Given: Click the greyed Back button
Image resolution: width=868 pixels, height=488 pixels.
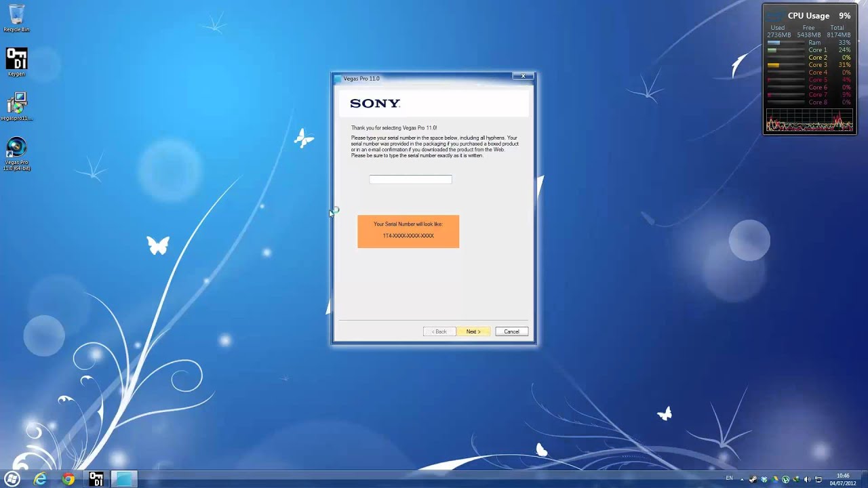Looking at the screenshot, I should (x=439, y=331).
